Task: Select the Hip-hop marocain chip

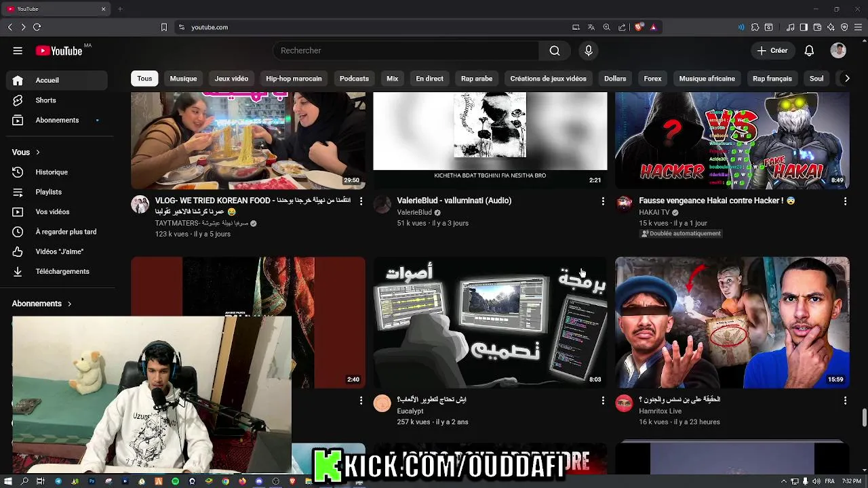Action: (x=294, y=79)
